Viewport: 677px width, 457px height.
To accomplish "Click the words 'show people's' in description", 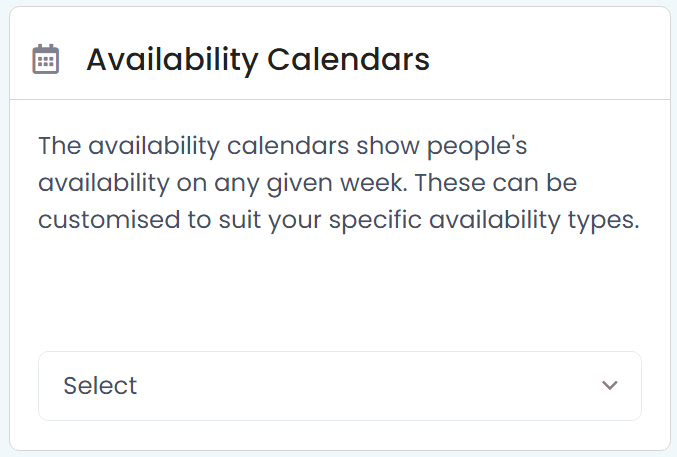I will [x=442, y=146].
